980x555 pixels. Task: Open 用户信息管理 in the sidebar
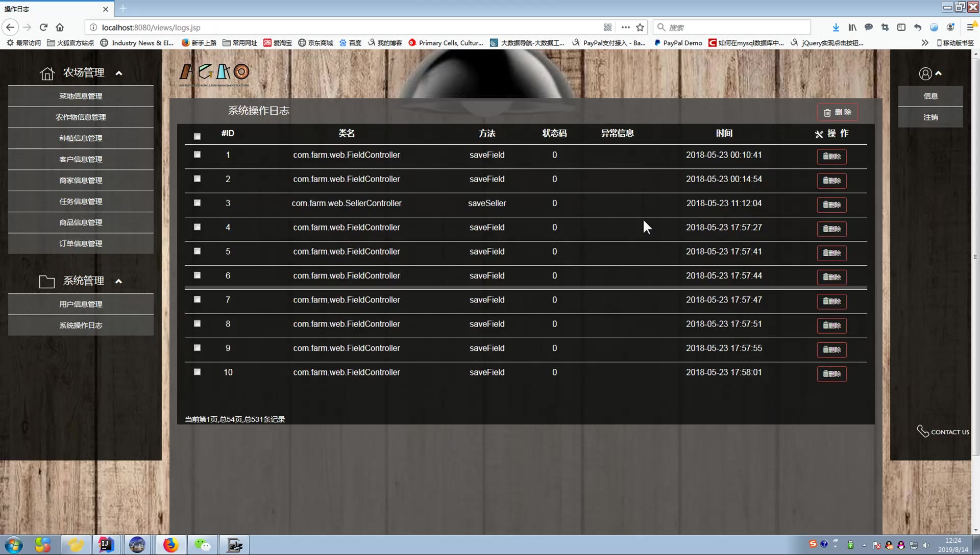[x=81, y=304]
